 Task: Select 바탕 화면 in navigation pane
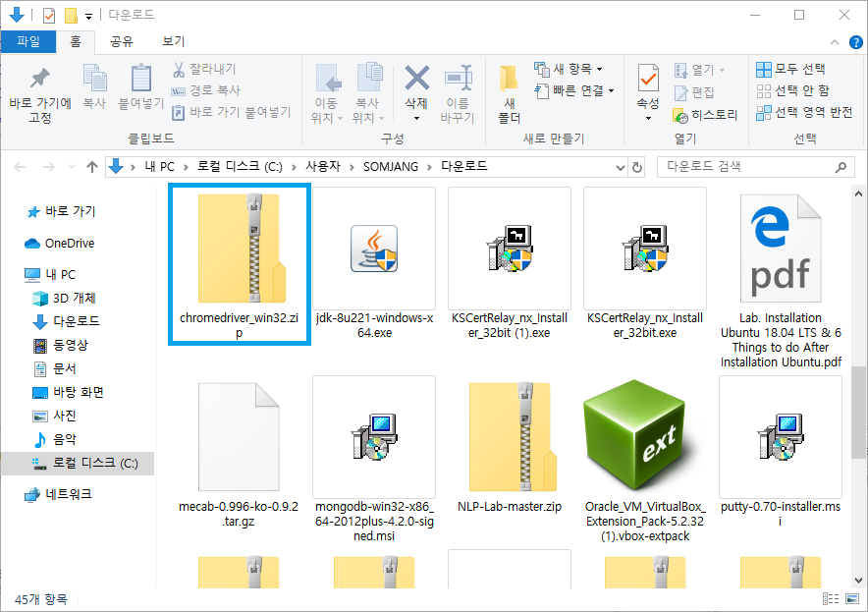68,393
